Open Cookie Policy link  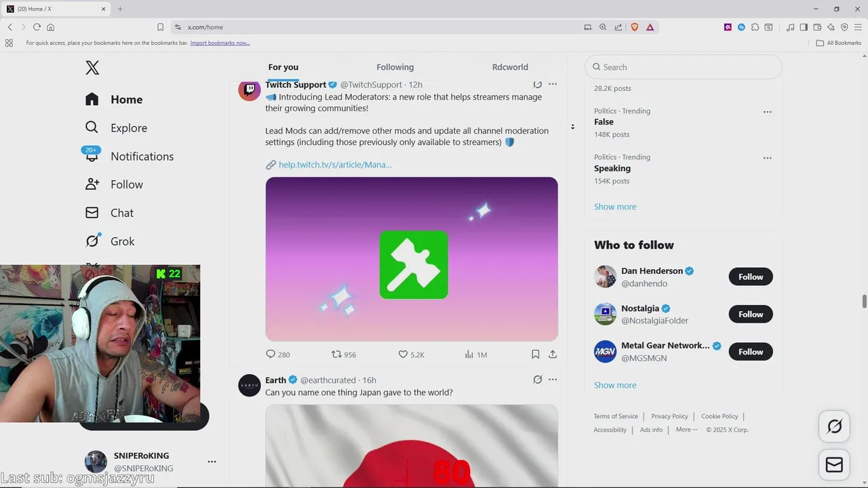(719, 416)
